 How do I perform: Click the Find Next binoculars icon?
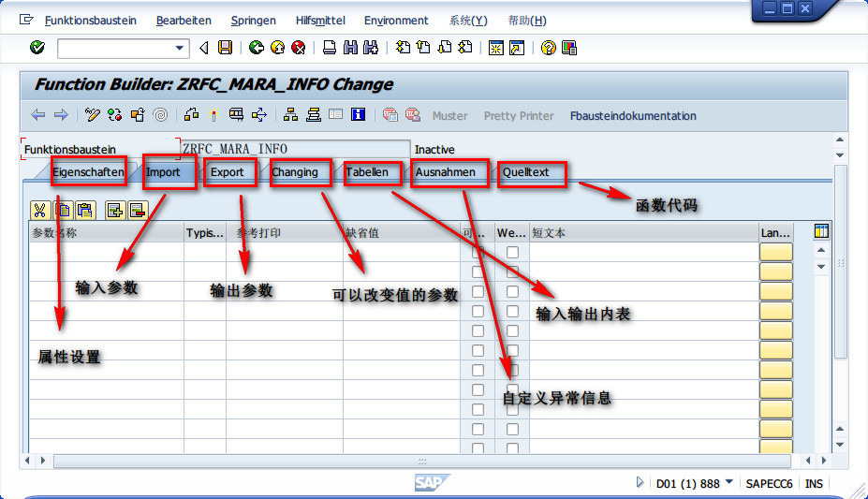[x=371, y=48]
